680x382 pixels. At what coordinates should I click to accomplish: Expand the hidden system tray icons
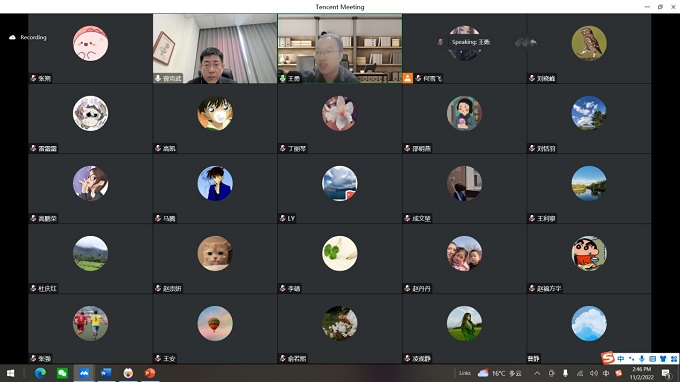pos(537,373)
